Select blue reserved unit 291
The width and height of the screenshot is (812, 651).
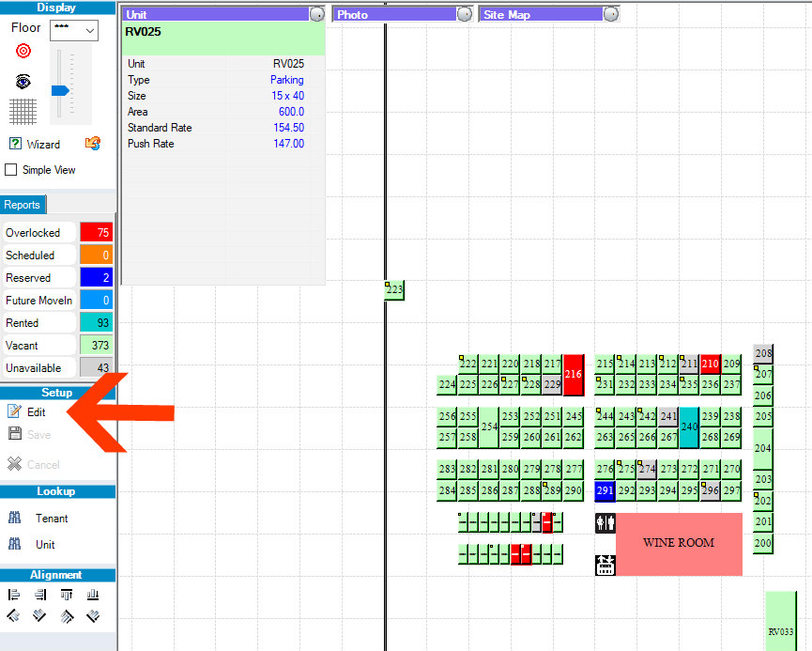pos(605,490)
